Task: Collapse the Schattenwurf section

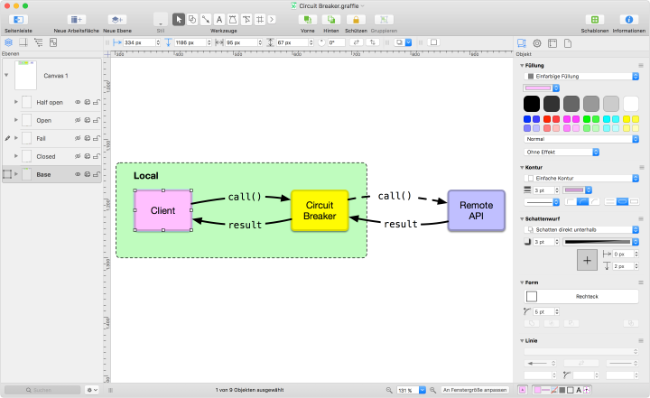Action: pyautogui.click(x=522, y=219)
